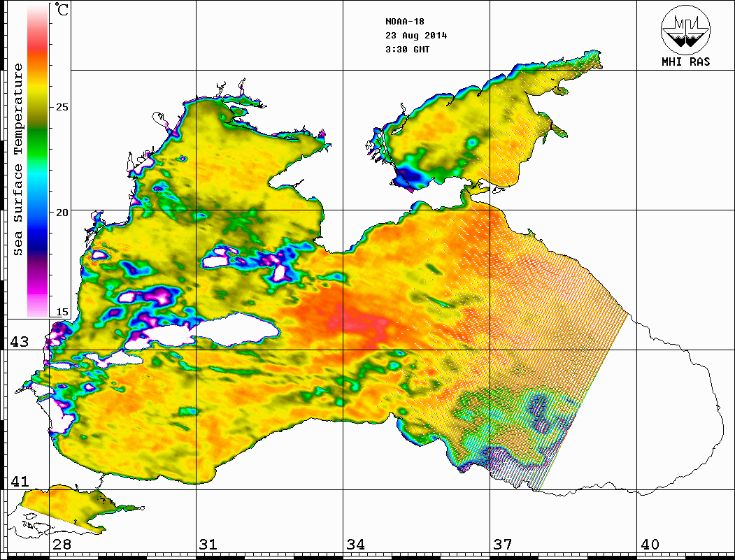
Task: Click the '20' value on color scale
Action: pos(62,213)
